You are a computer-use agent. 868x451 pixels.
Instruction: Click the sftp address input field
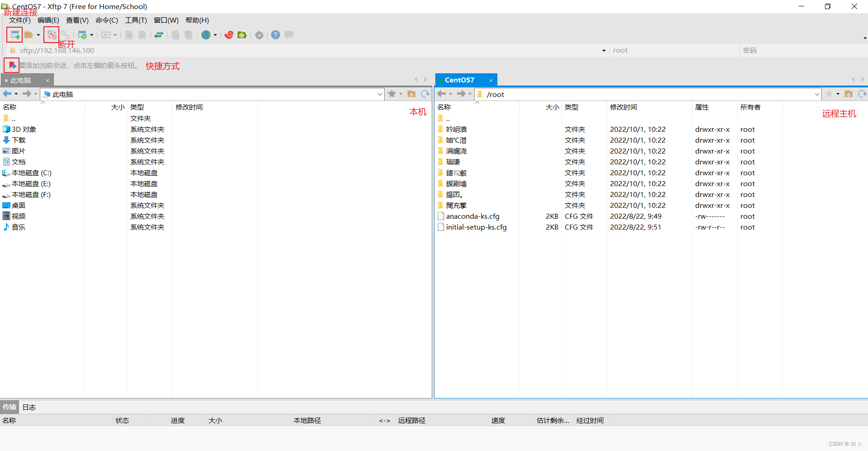[x=308, y=51]
